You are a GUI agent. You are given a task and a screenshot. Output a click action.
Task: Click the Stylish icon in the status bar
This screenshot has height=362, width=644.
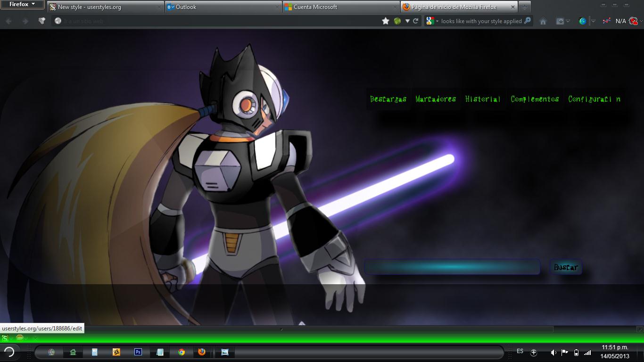(5, 338)
